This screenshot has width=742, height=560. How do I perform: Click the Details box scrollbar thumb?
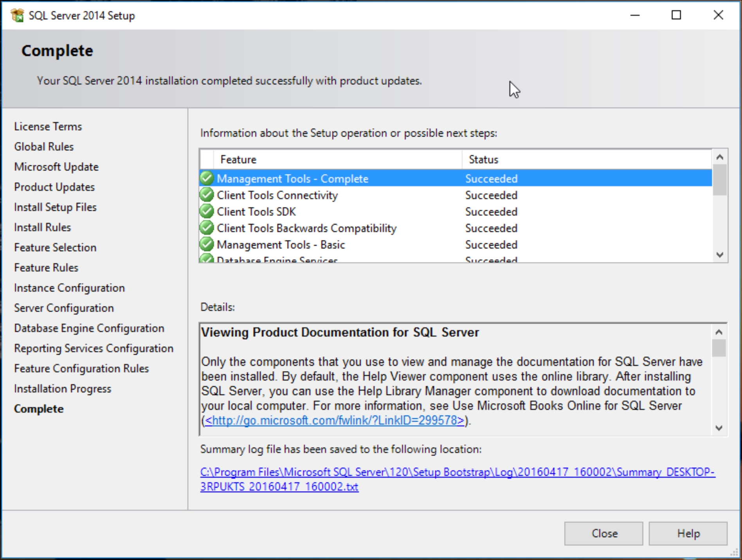tap(719, 348)
